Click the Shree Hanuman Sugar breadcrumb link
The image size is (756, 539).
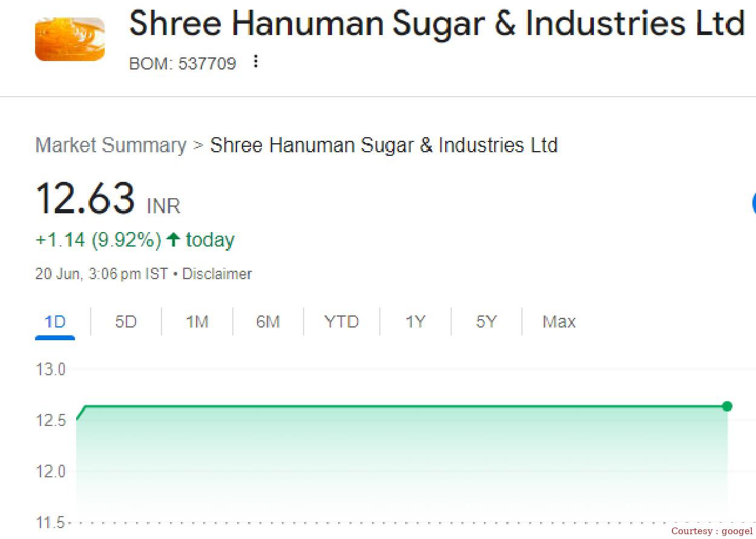point(383,145)
